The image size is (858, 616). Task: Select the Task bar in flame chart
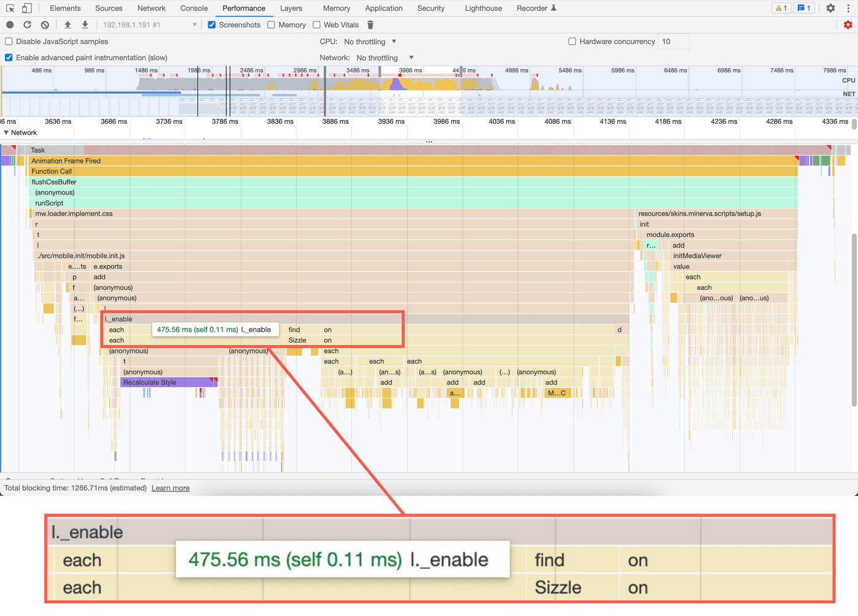(x=429, y=150)
